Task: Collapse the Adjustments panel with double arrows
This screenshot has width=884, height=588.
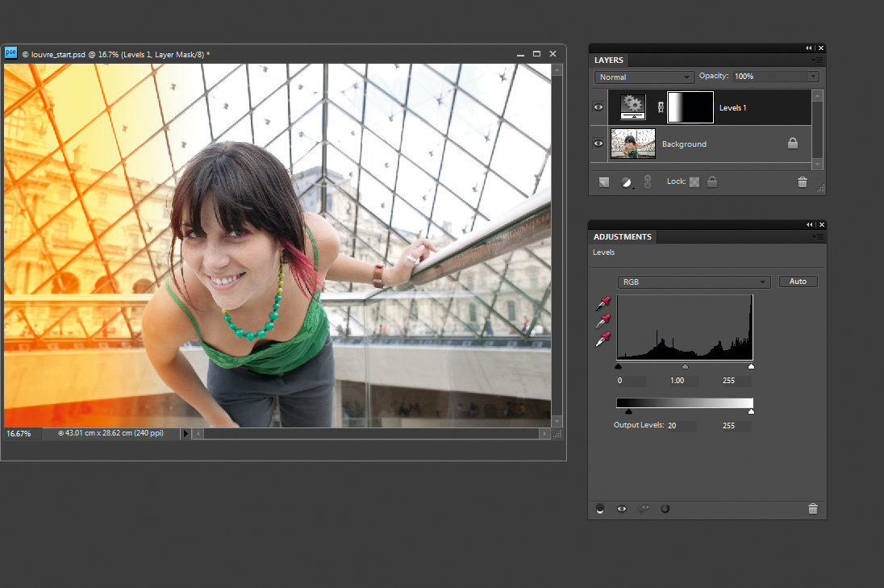Action: click(809, 224)
